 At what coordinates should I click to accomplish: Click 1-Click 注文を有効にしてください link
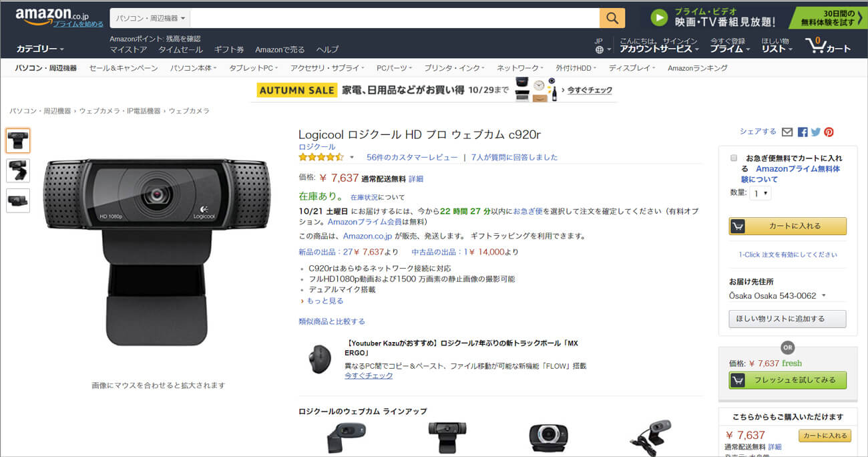point(787,255)
